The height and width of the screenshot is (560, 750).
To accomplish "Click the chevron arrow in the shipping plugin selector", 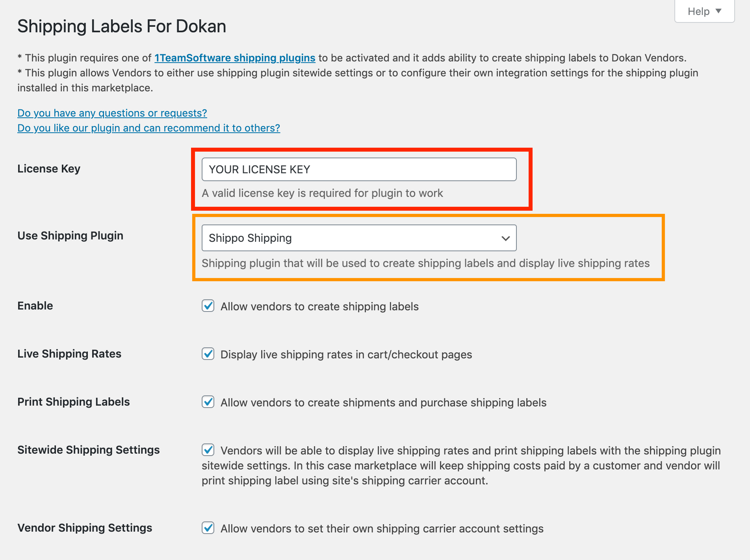I will (x=505, y=238).
